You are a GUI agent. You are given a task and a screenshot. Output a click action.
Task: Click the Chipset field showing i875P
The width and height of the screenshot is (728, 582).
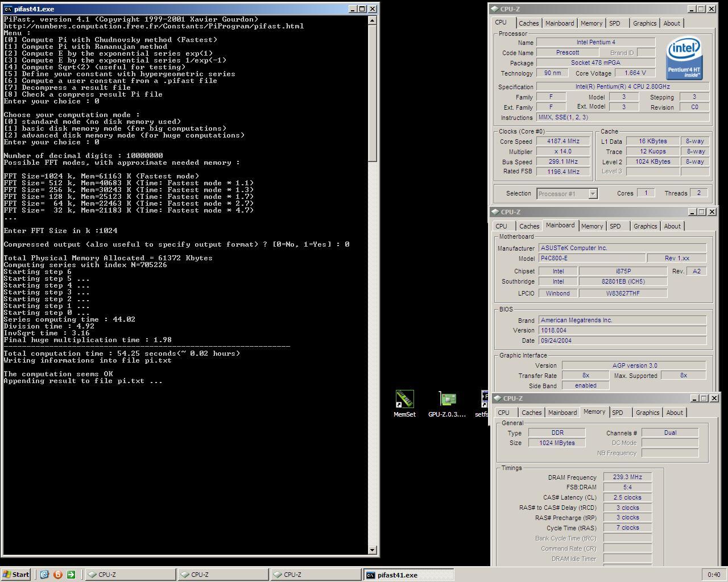tap(623, 271)
